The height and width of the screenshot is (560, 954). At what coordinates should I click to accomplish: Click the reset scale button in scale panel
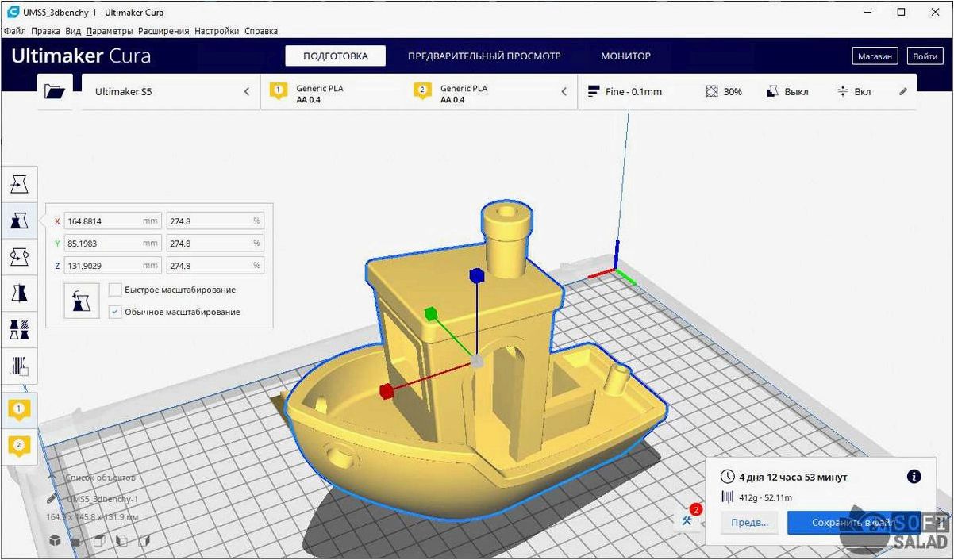coord(82,301)
